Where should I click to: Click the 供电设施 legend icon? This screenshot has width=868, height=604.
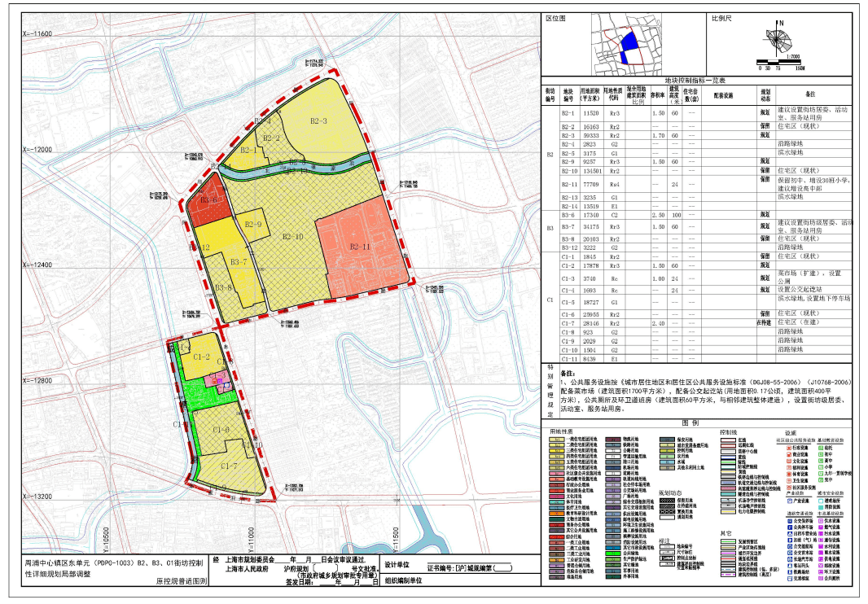(821, 558)
